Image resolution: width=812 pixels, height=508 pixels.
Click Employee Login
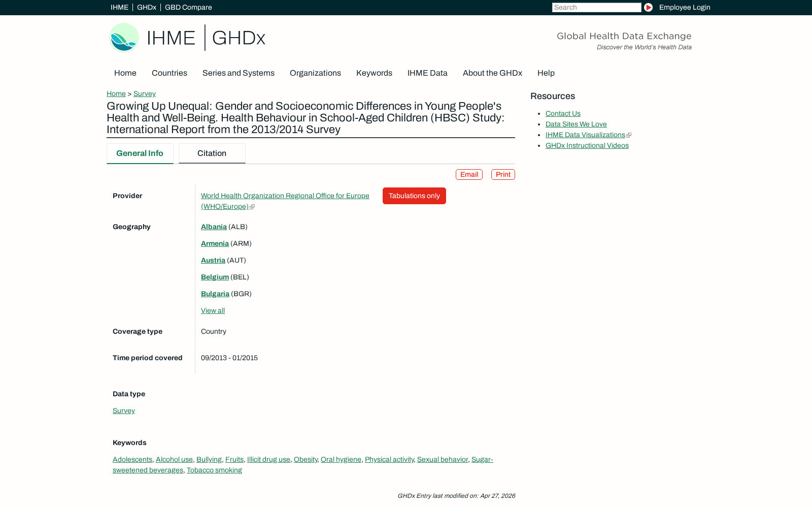[x=685, y=7]
